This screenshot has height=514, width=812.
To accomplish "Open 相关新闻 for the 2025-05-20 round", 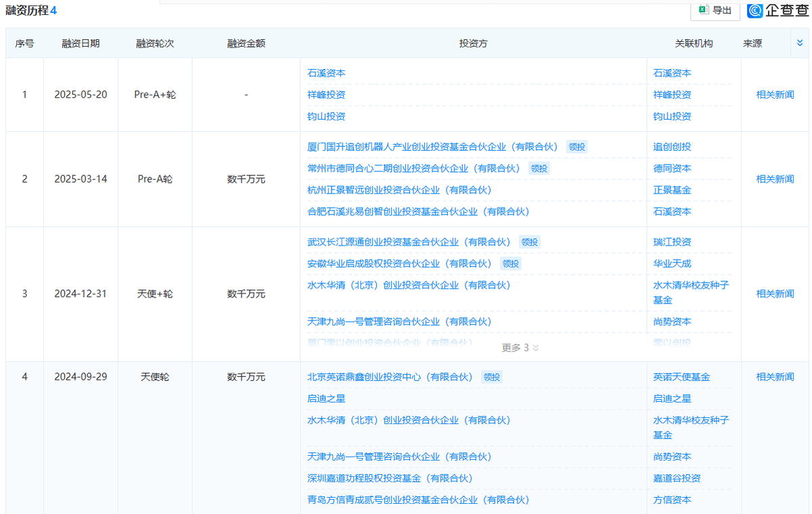I will point(775,95).
